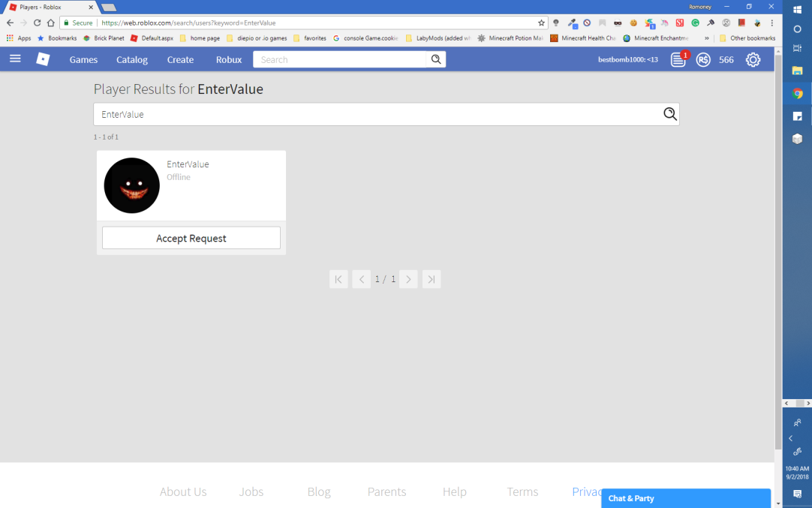Open EnterValue's profile name link
The width and height of the screenshot is (812, 508).
[188, 164]
